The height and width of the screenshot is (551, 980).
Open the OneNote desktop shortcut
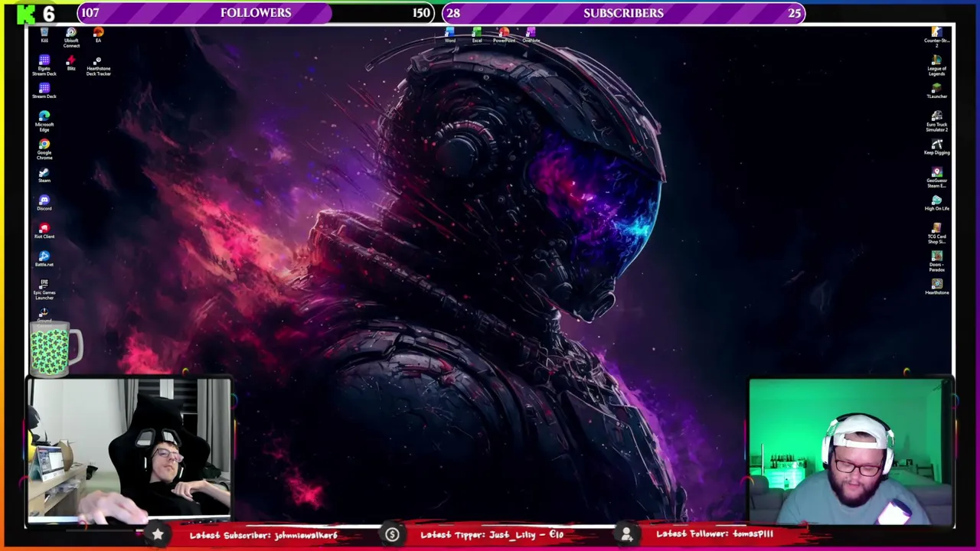click(531, 34)
